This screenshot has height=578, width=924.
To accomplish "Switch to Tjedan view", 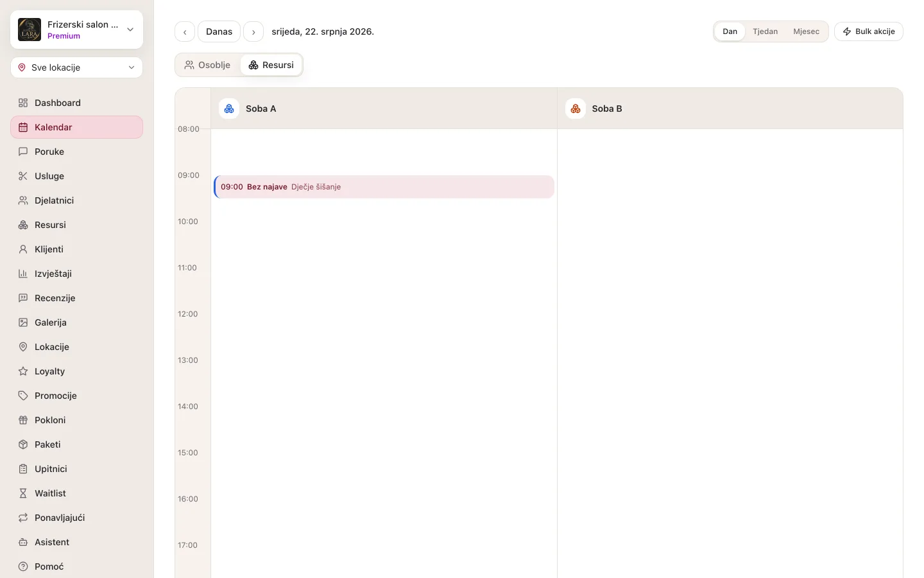I will coord(766,31).
